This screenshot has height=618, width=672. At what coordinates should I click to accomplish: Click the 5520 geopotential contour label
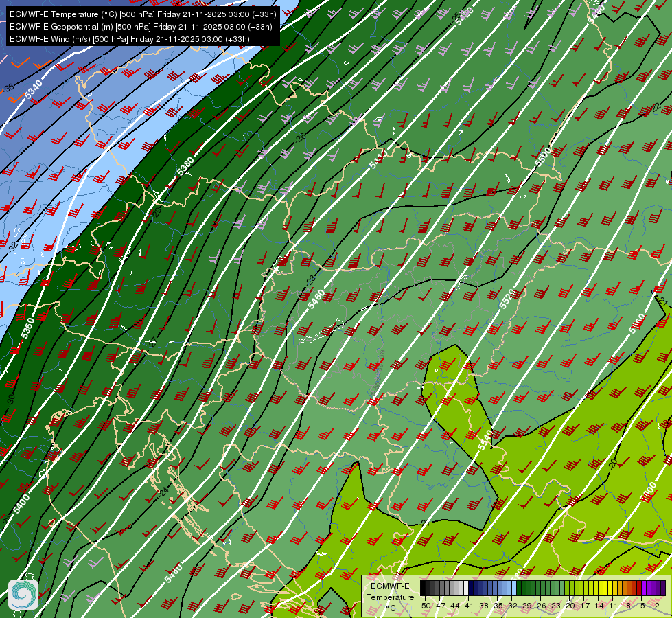[x=507, y=299]
